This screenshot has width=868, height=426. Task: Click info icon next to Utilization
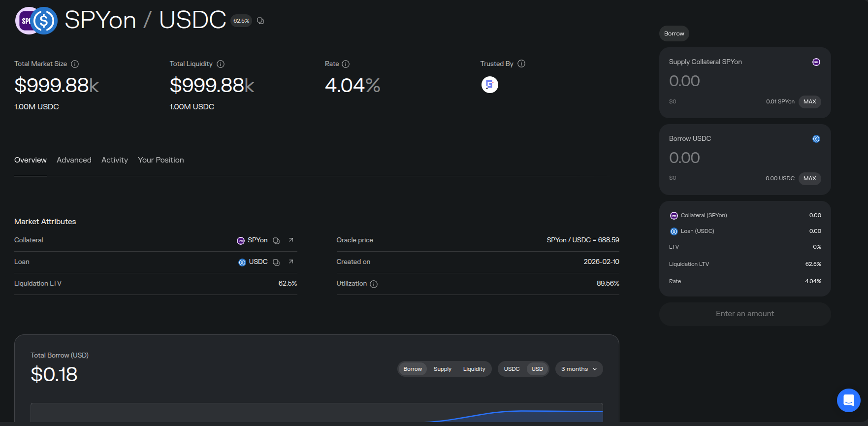coord(374,284)
